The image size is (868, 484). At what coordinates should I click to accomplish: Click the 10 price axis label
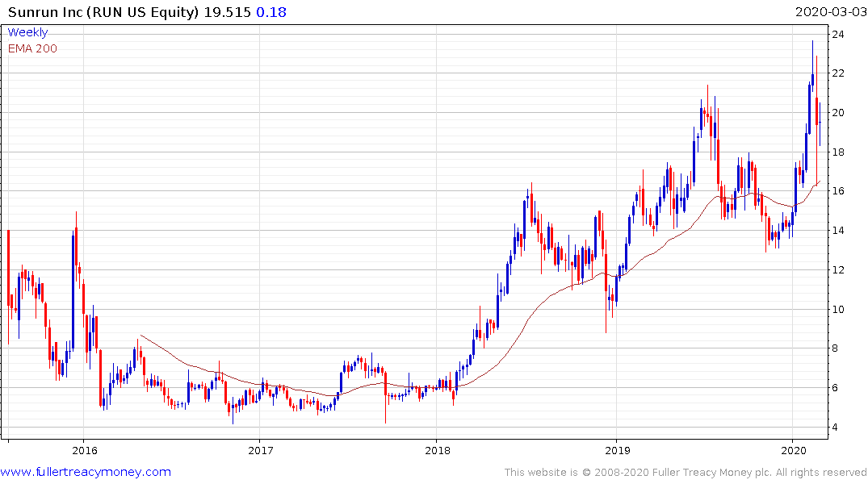point(838,309)
